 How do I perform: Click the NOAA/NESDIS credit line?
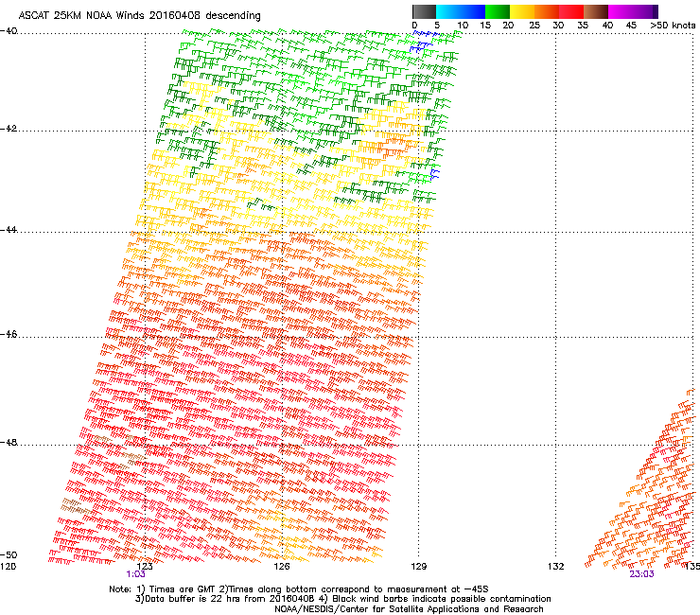pyautogui.click(x=409, y=609)
